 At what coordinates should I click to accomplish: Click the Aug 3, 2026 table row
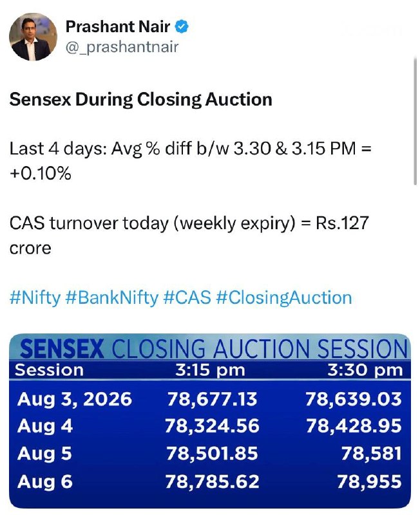[x=210, y=399]
